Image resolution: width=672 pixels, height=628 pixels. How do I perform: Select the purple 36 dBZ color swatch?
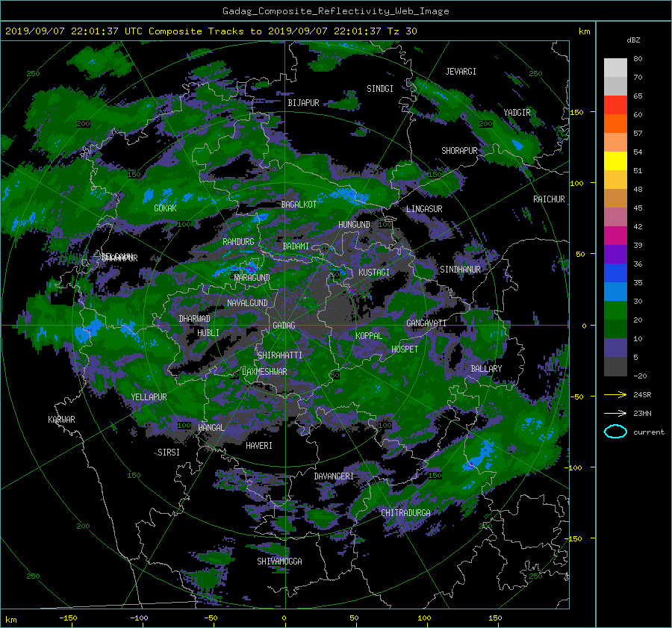tap(615, 255)
